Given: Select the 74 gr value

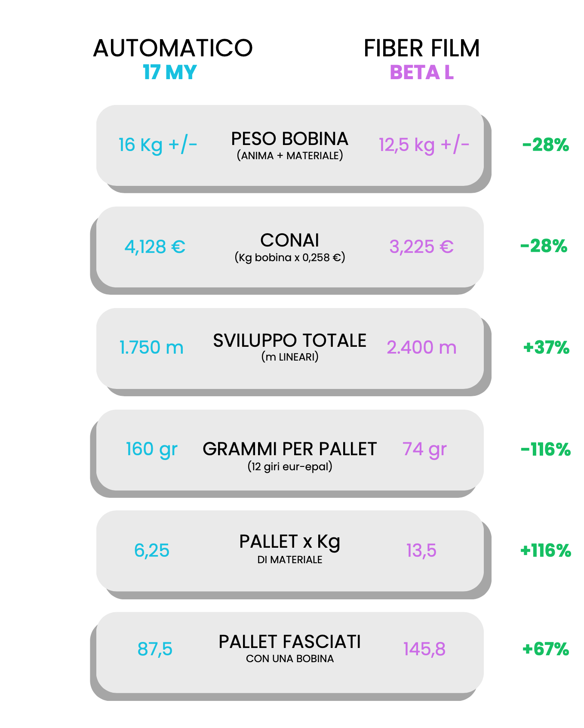Looking at the screenshot, I should coord(424,449).
